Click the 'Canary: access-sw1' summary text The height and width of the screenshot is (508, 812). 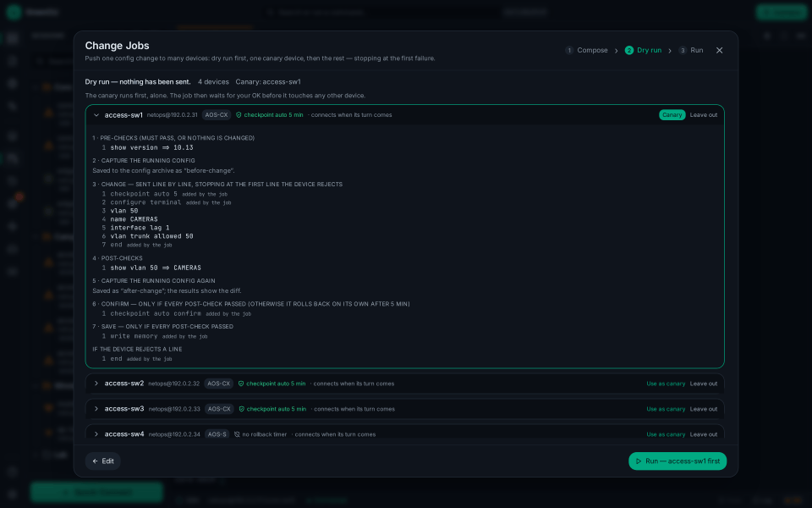tap(268, 82)
